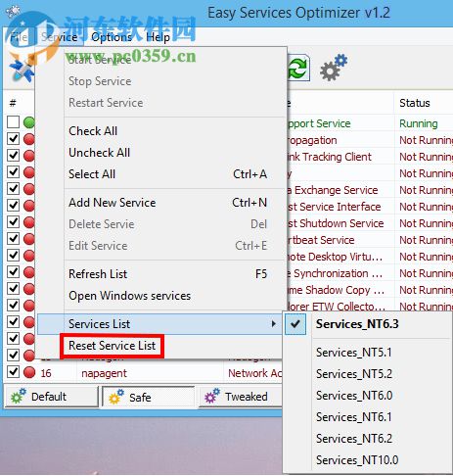Click the red status dot on napagent row
This screenshot has width=453, height=476.
pos(29,372)
